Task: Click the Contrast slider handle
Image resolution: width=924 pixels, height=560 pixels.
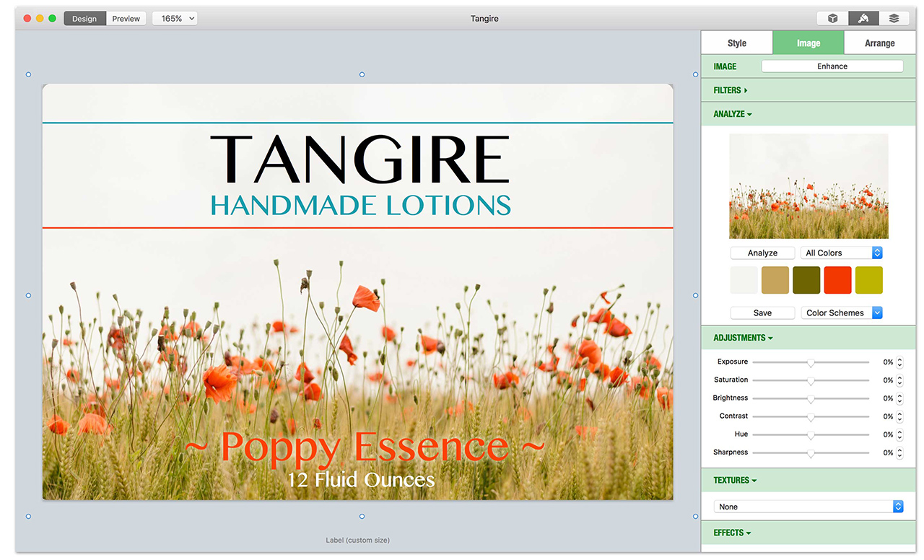Action: coord(811,417)
